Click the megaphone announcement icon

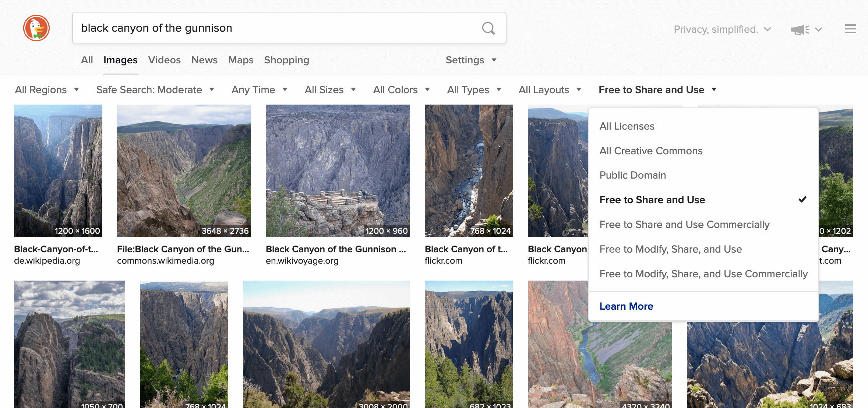tap(800, 29)
